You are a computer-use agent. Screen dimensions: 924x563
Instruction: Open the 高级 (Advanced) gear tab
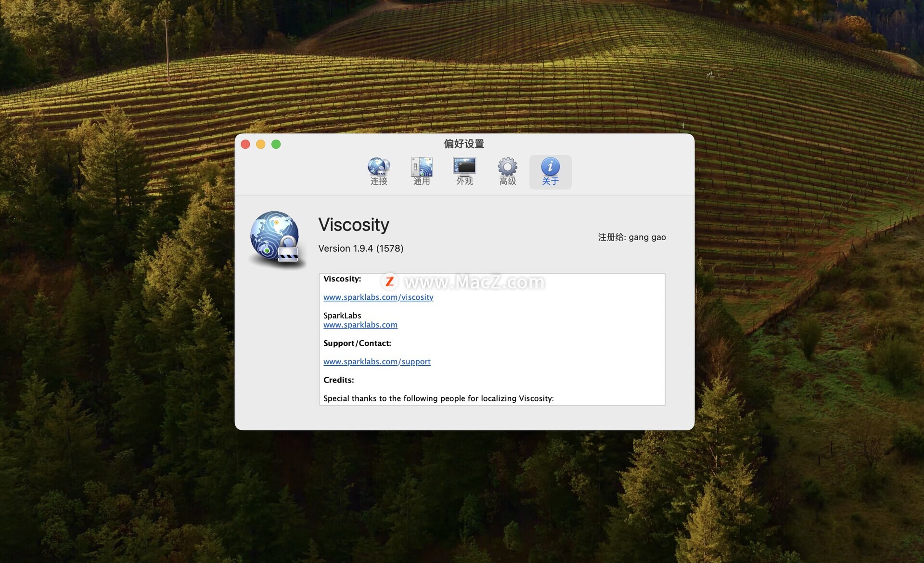pyautogui.click(x=507, y=172)
